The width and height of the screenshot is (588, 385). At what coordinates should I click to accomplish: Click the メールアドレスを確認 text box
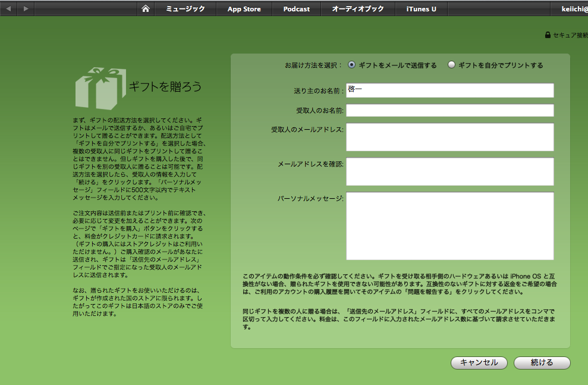tap(449, 172)
